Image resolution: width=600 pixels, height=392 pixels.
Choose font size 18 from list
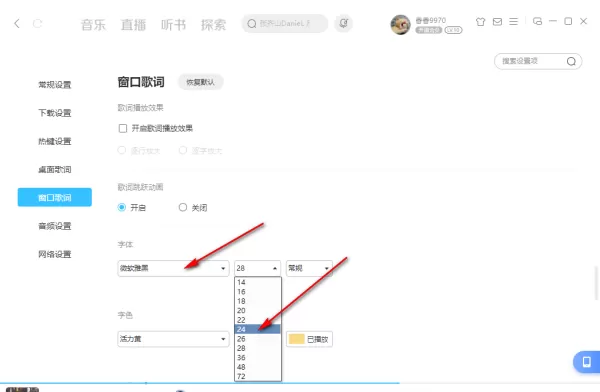[258, 301]
